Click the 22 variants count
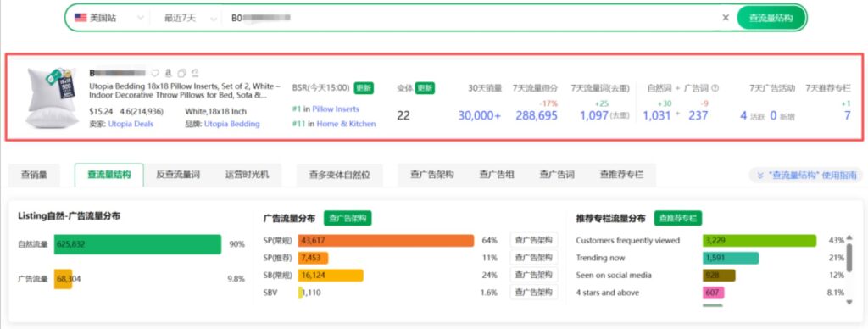The height and width of the screenshot is (329, 868). click(x=403, y=116)
